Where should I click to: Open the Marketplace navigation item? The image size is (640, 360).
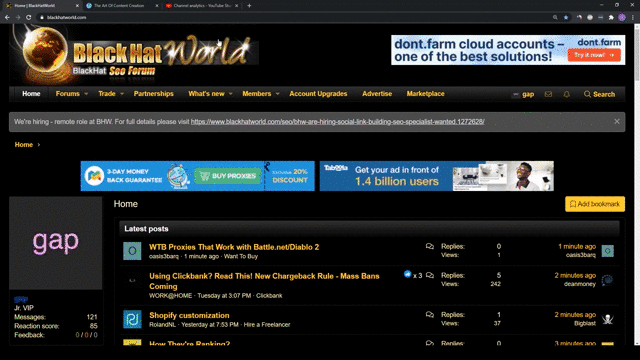pos(425,94)
